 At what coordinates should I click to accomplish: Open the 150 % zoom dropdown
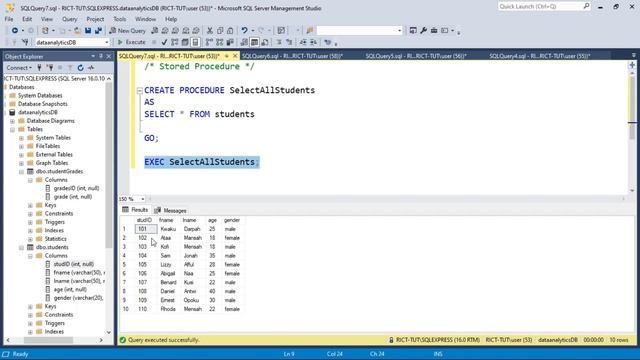pyautogui.click(x=142, y=199)
